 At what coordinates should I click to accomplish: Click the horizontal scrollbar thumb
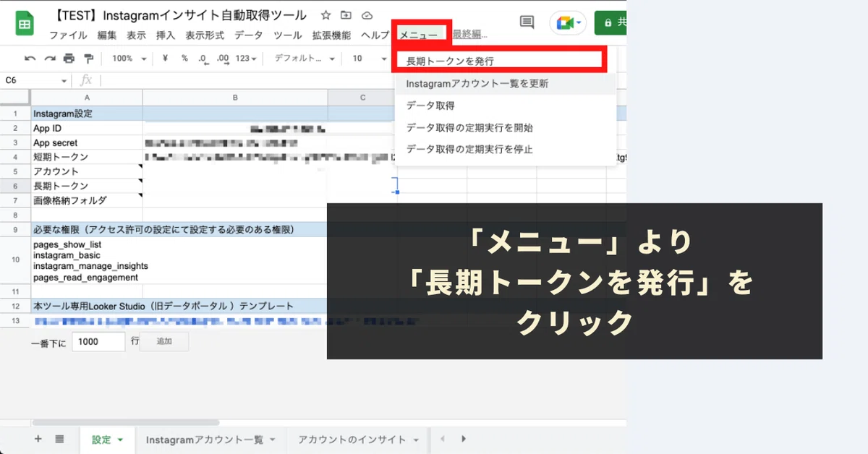point(125,422)
